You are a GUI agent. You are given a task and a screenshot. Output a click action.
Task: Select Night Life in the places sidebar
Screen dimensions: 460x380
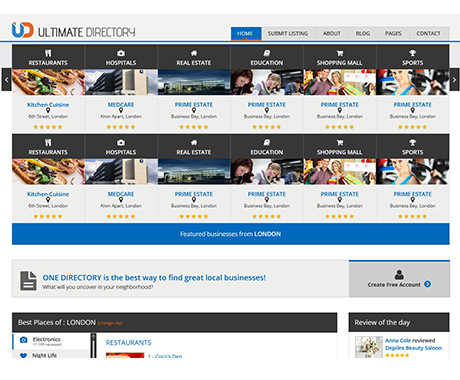pyautogui.click(x=51, y=354)
